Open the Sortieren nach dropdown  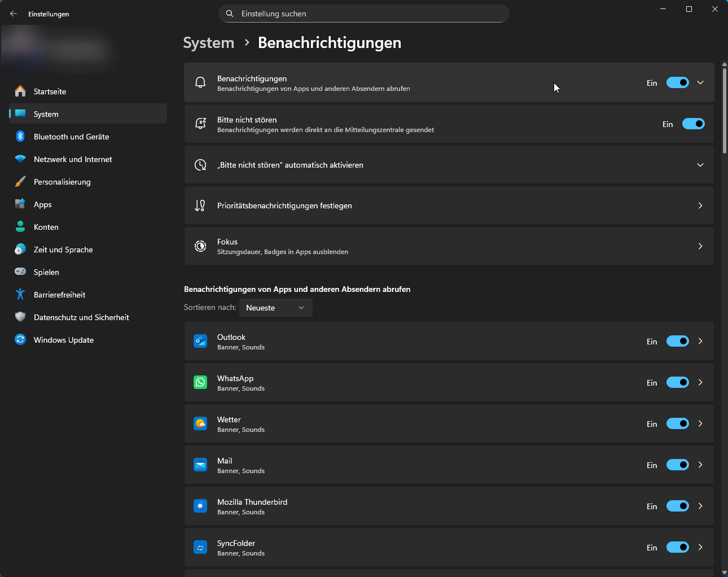point(275,308)
